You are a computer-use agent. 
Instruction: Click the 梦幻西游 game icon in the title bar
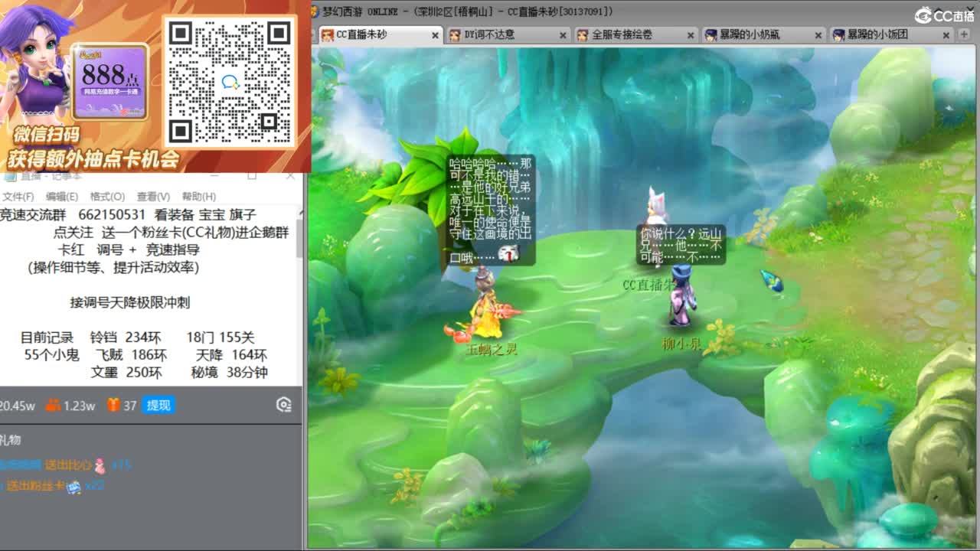point(314,11)
